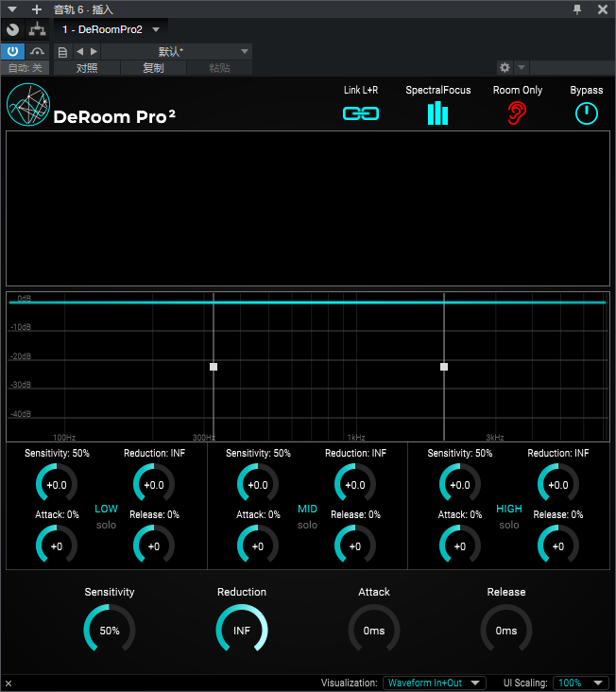Enable SpectralFocus bars icon
The image size is (616, 692).
pyautogui.click(x=437, y=113)
